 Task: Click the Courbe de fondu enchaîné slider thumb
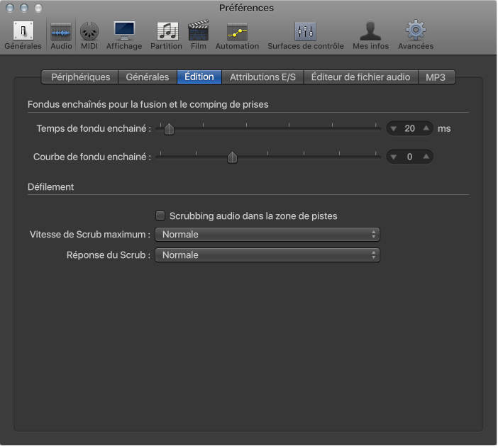pos(232,157)
